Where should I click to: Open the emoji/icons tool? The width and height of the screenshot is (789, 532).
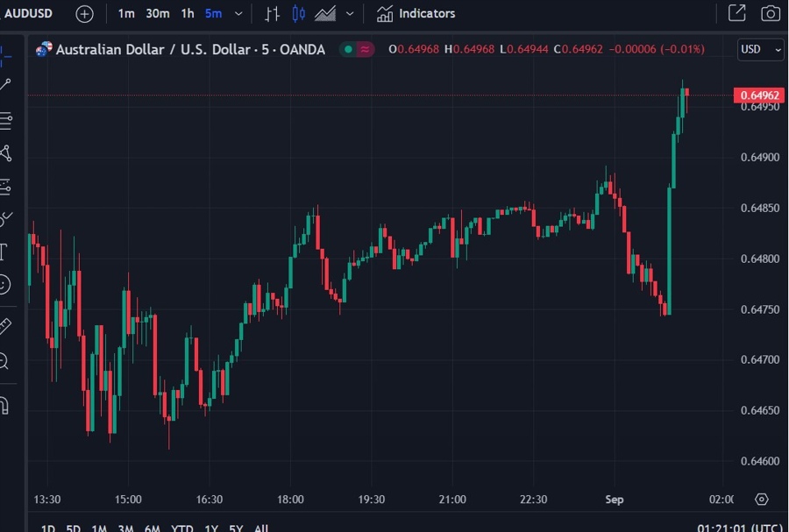(x=4, y=285)
